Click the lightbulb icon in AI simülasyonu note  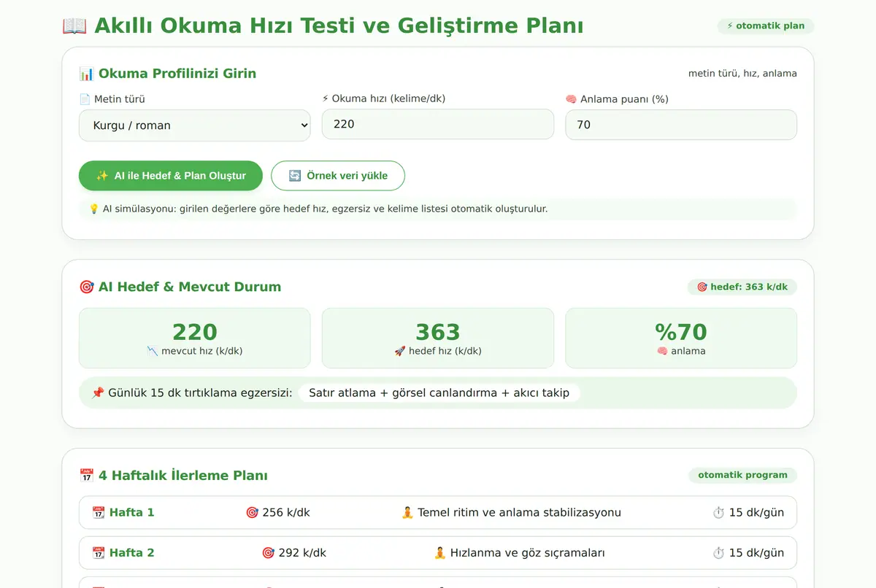93,209
